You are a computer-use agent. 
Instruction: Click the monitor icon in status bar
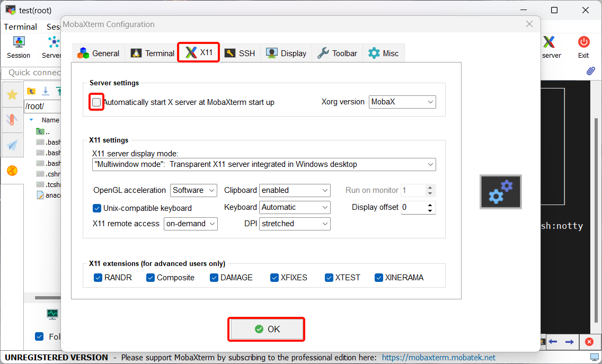coord(595,357)
